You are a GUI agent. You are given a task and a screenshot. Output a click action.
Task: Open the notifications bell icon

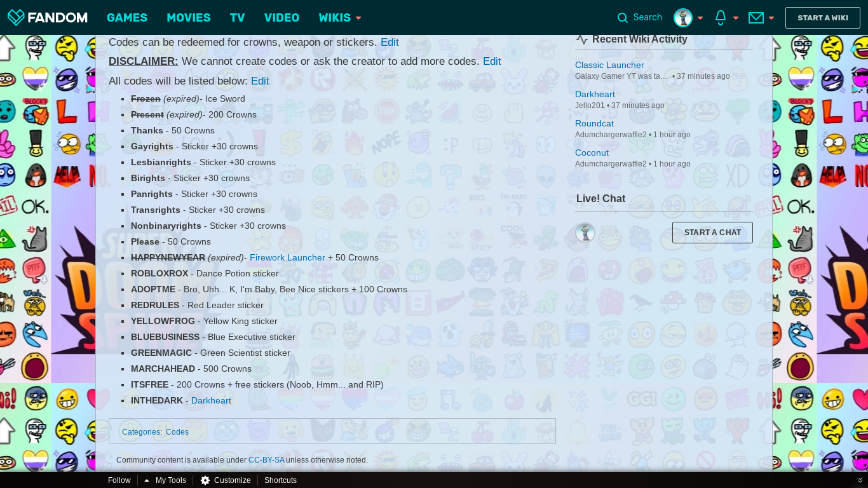point(721,18)
